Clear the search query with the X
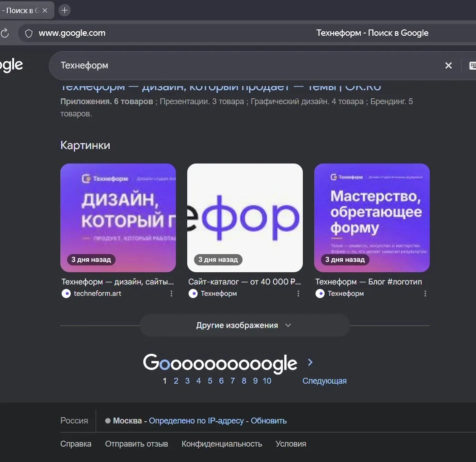The width and height of the screenshot is (476, 462). click(x=448, y=66)
